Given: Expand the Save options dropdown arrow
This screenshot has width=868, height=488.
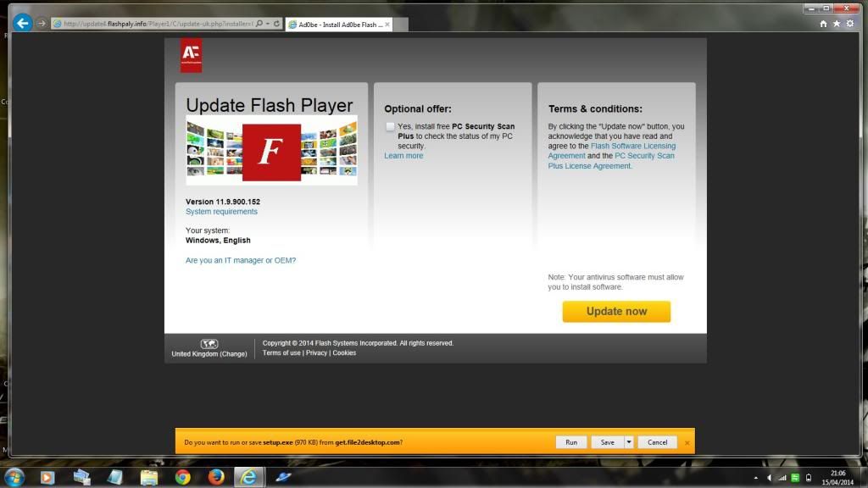Looking at the screenshot, I should pos(629,442).
